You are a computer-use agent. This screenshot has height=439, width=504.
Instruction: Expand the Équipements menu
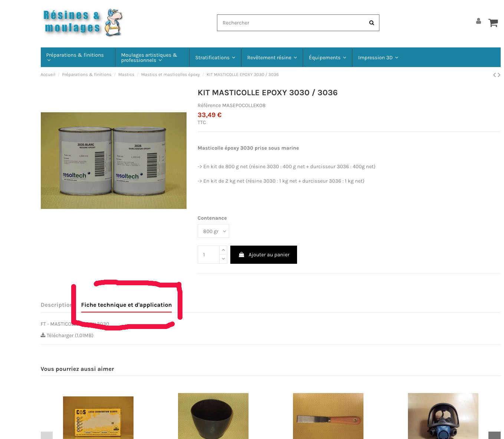327,57
